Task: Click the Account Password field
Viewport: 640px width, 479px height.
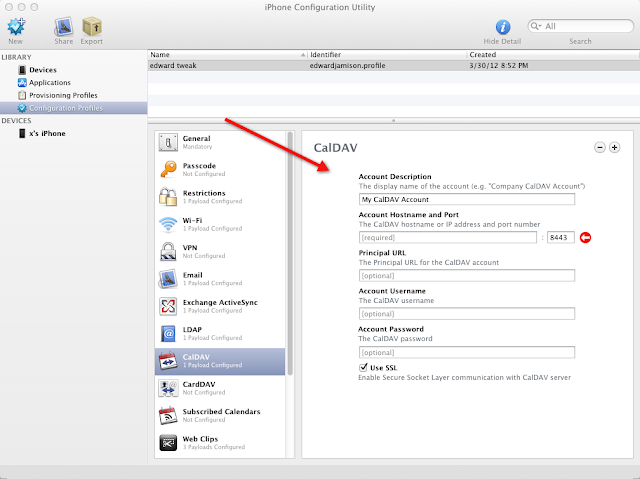Action: pyautogui.click(x=467, y=352)
